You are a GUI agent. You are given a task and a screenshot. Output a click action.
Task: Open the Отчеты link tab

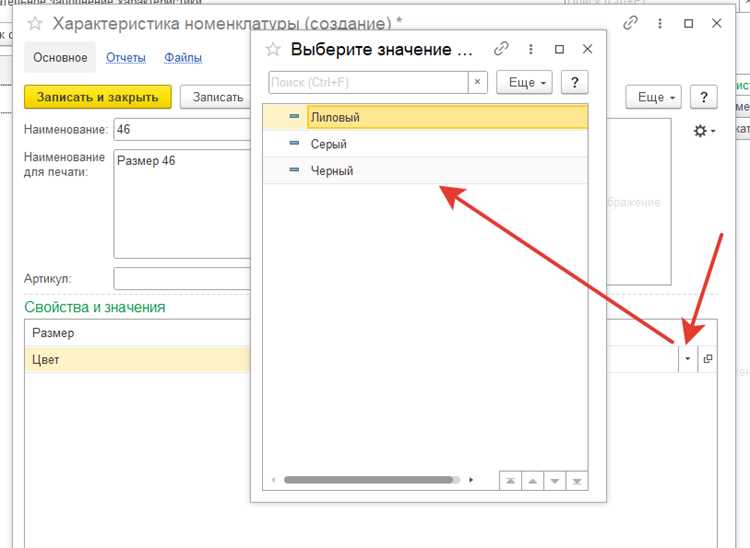126,57
